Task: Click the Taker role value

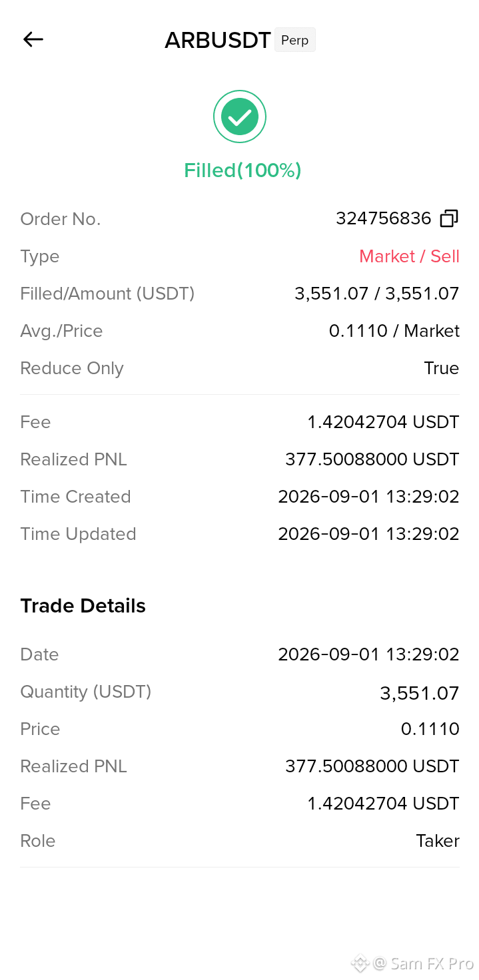Action: coord(438,841)
